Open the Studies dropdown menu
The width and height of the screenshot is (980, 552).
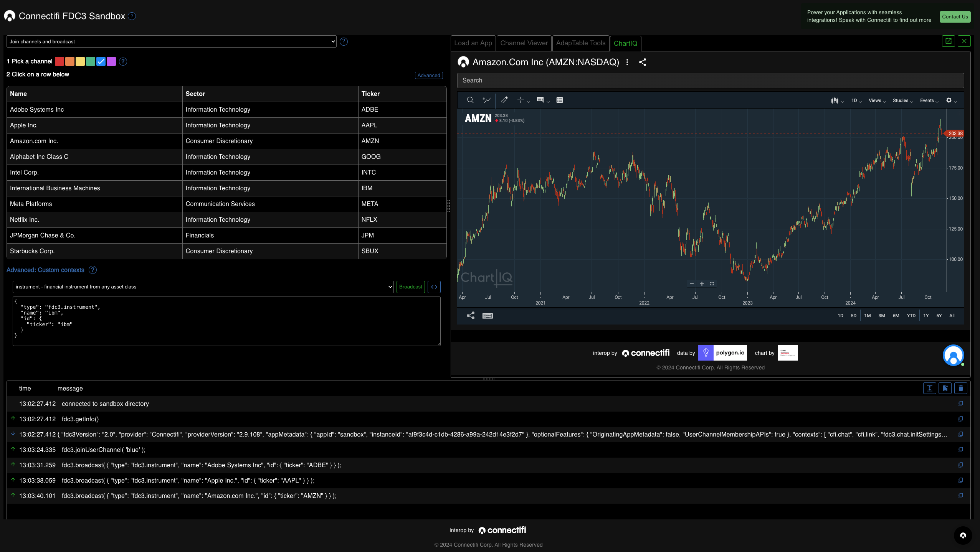[x=903, y=101]
